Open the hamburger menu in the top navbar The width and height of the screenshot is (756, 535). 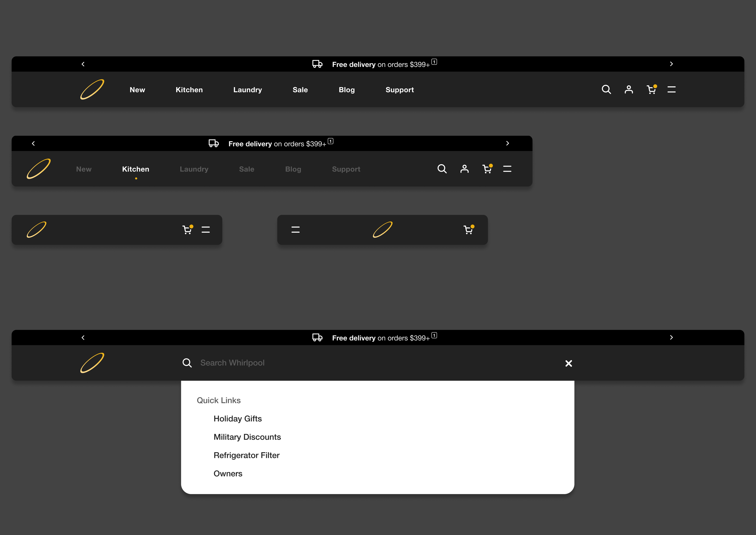pos(672,90)
